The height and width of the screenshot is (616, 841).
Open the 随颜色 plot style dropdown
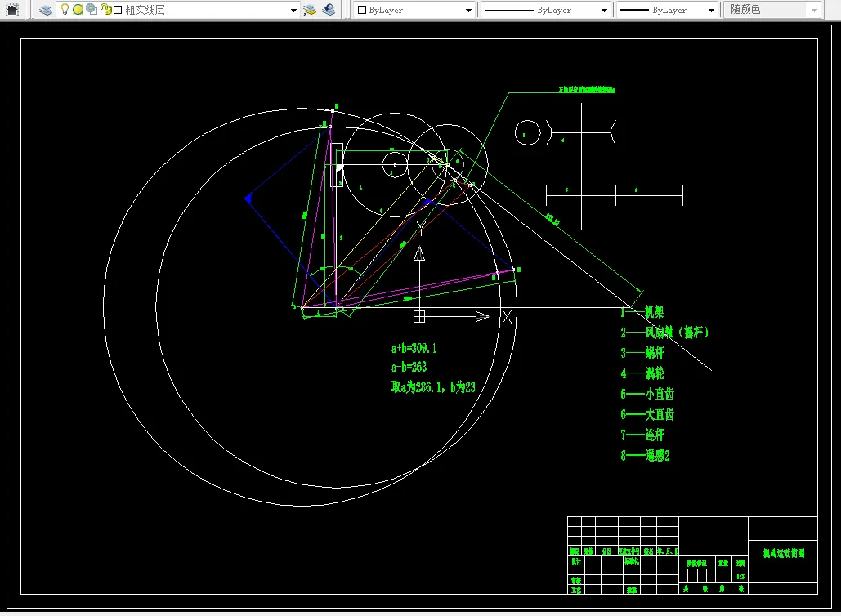tap(814, 10)
